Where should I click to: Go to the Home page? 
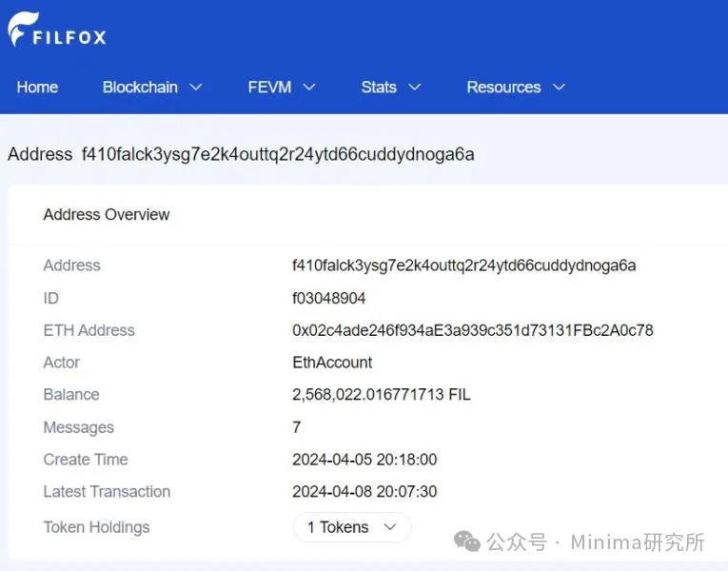37,87
